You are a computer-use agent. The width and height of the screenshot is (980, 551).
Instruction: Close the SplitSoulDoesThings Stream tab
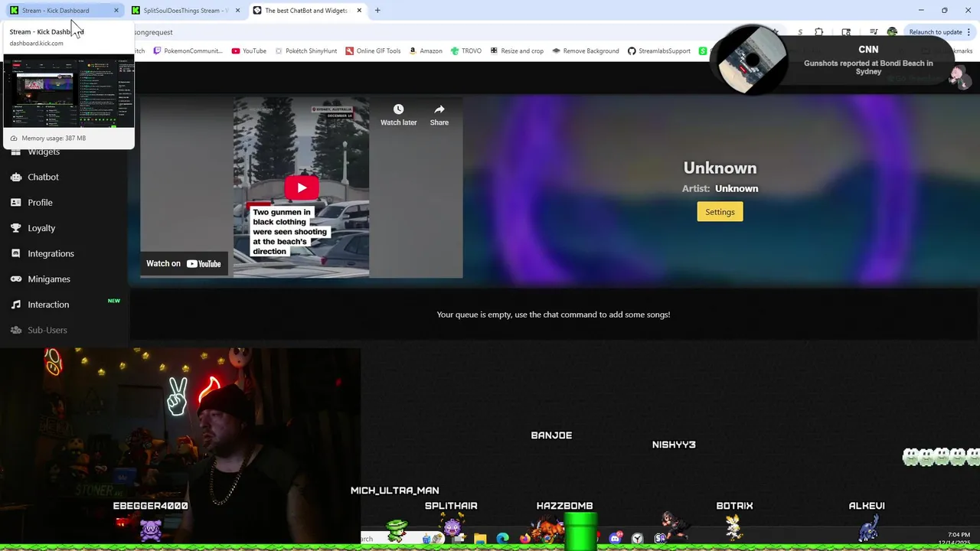tap(237, 11)
